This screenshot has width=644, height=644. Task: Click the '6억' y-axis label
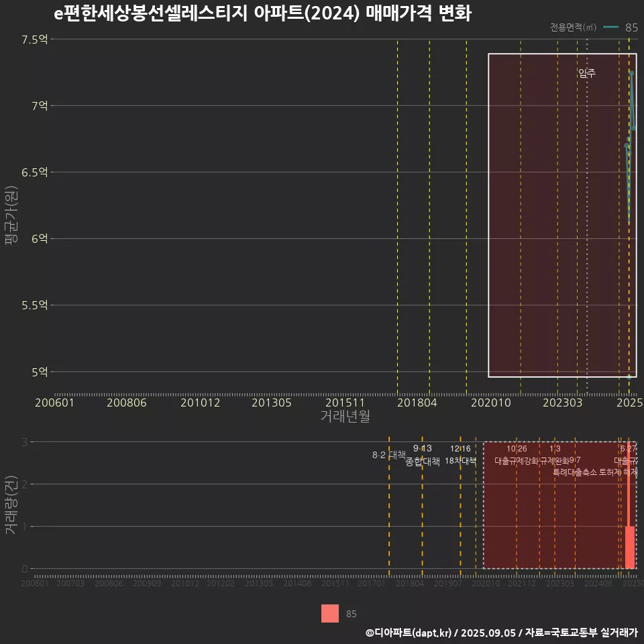point(40,239)
